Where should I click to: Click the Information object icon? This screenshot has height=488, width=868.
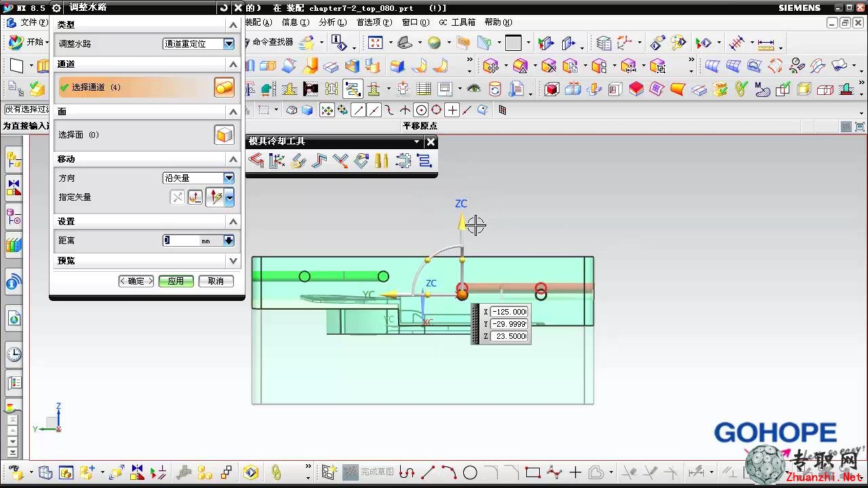339,43
